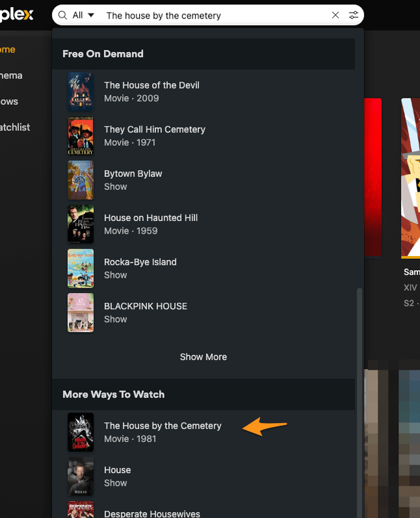Open Bytown Bylaw show poster
Screen dimensions: 420x518
click(x=80, y=180)
